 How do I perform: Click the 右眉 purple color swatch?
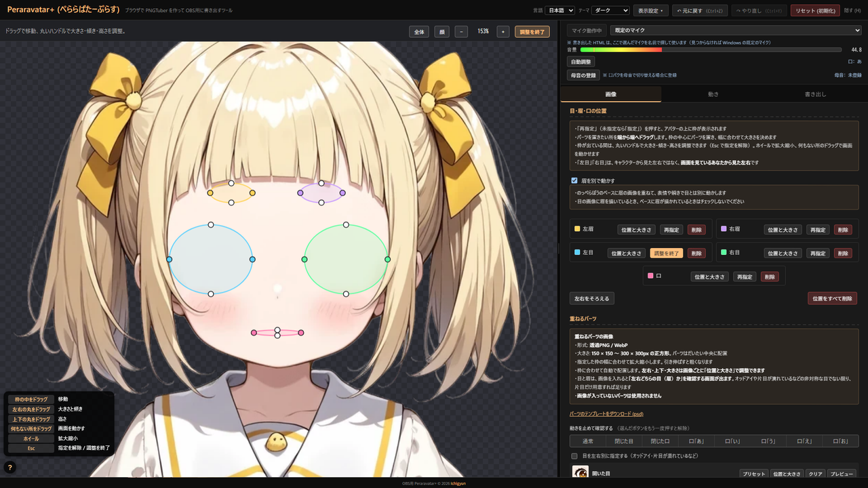point(724,229)
